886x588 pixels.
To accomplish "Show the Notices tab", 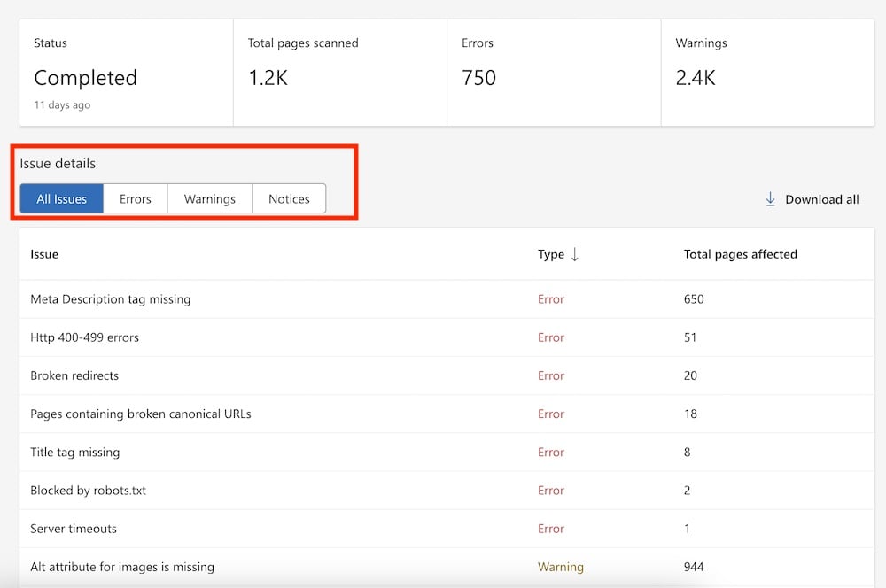I will [289, 199].
